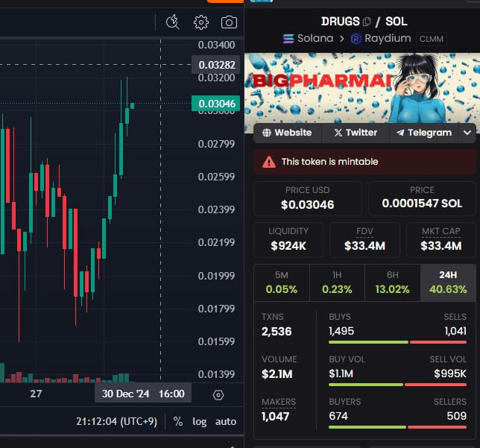Click the CLMM pool type badge
Viewport: 480px width, 448px height.
431,39
